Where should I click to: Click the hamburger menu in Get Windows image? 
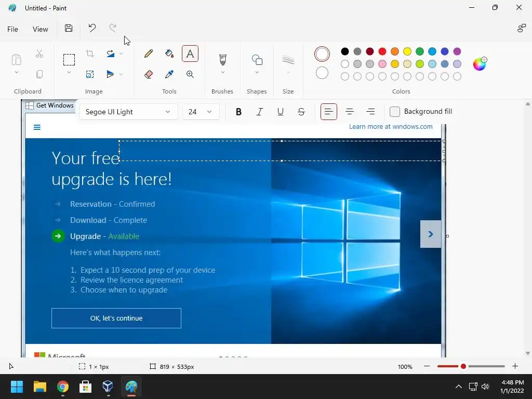click(37, 127)
